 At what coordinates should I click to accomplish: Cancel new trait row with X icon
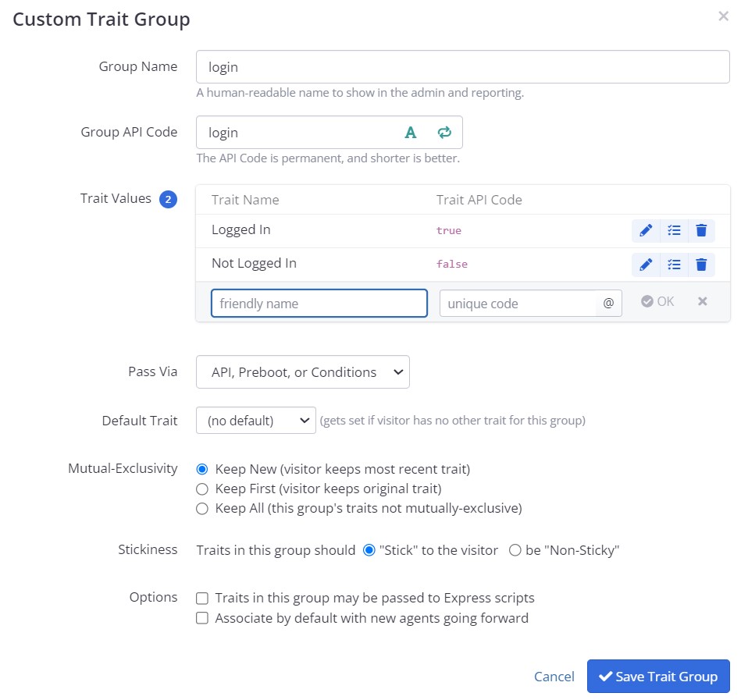(x=702, y=301)
